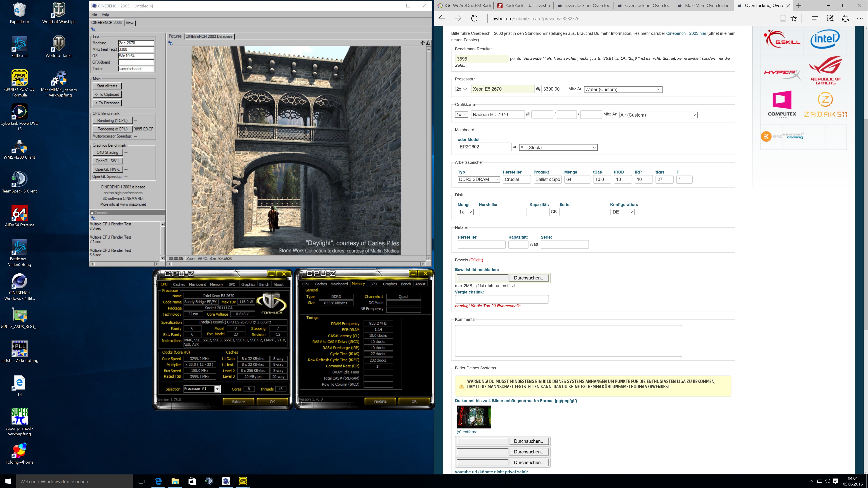Open Windows Start menu

pyautogui.click(x=8, y=481)
